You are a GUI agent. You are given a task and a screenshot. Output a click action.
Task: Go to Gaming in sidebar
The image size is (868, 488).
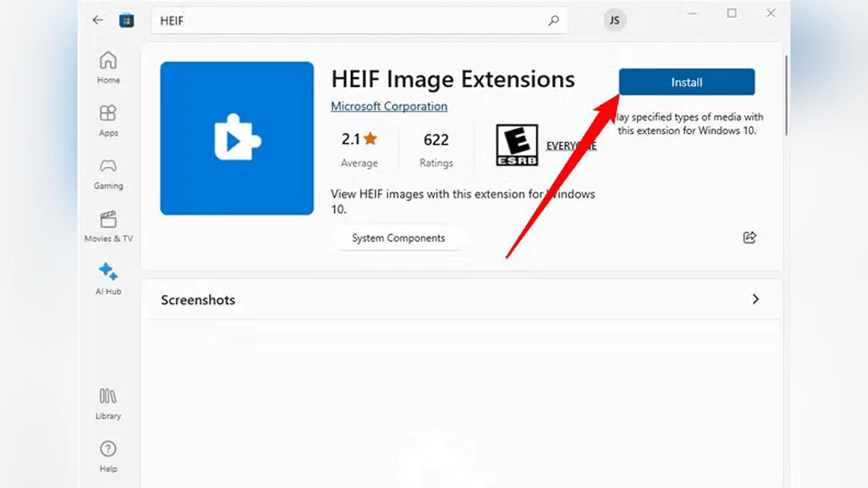(x=109, y=174)
